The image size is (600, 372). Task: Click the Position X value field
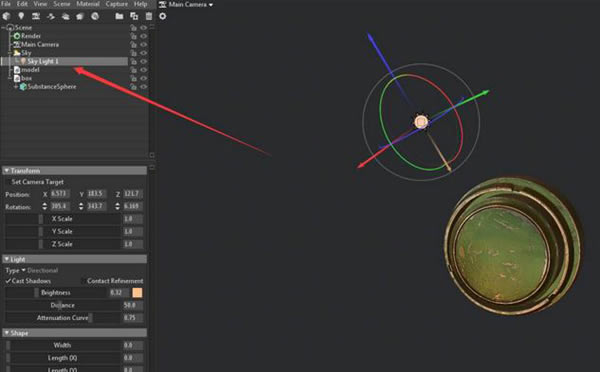pos(59,194)
